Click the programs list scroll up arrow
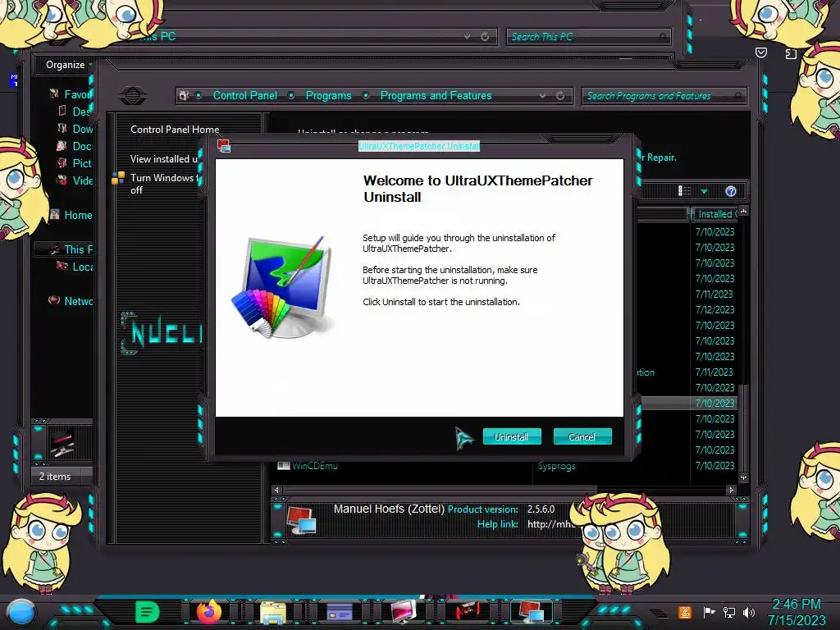 (743, 211)
